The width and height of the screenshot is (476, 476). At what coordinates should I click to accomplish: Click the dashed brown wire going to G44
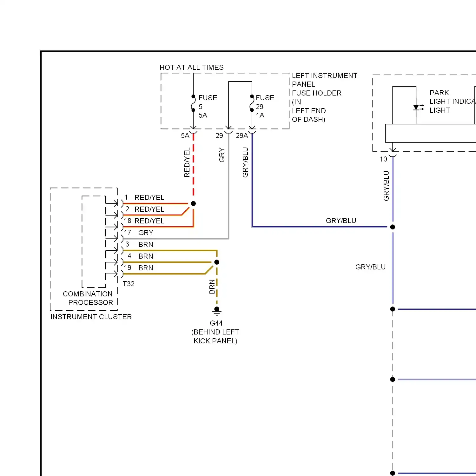pyautogui.click(x=217, y=286)
